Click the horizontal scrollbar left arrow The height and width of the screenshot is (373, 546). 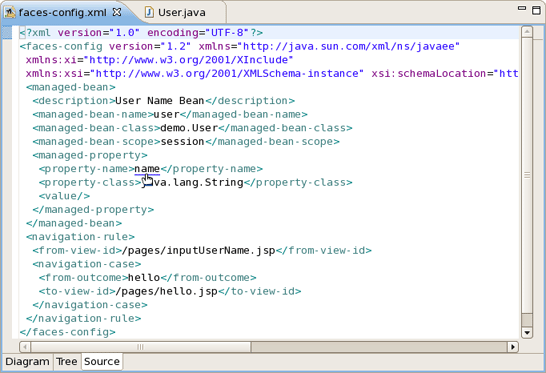tap(25, 347)
